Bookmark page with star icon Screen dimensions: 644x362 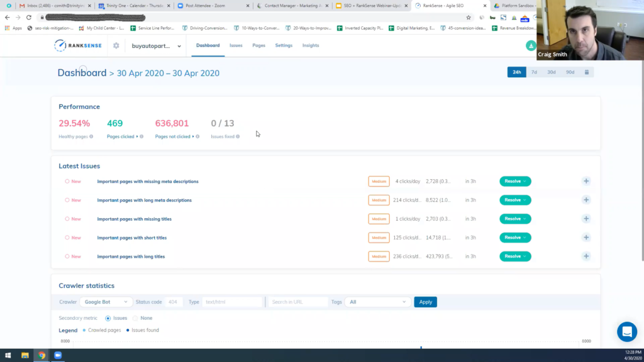click(468, 17)
